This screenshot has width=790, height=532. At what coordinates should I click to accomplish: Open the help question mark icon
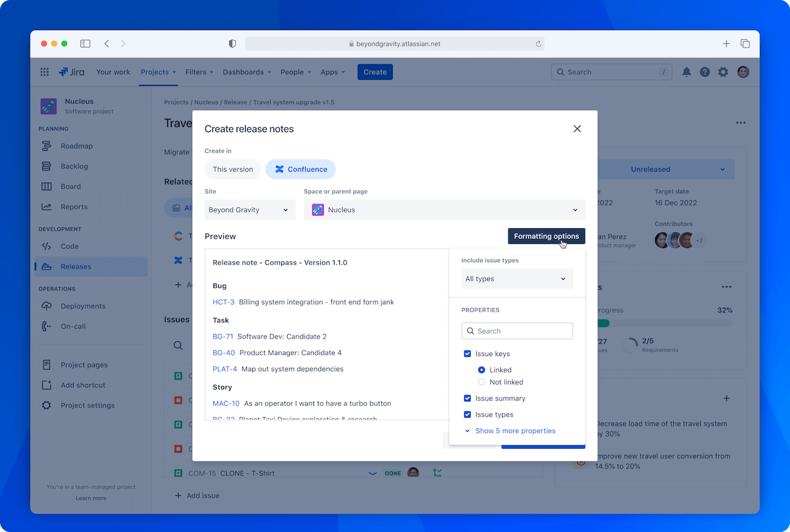705,72
